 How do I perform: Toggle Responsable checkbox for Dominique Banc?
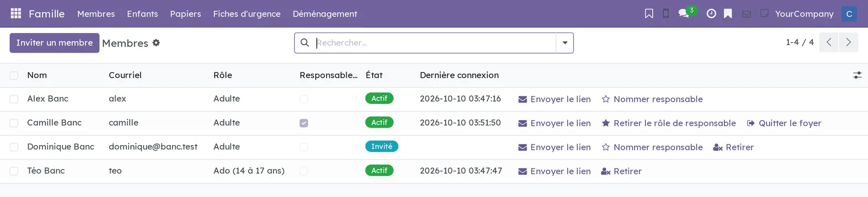pyautogui.click(x=304, y=147)
